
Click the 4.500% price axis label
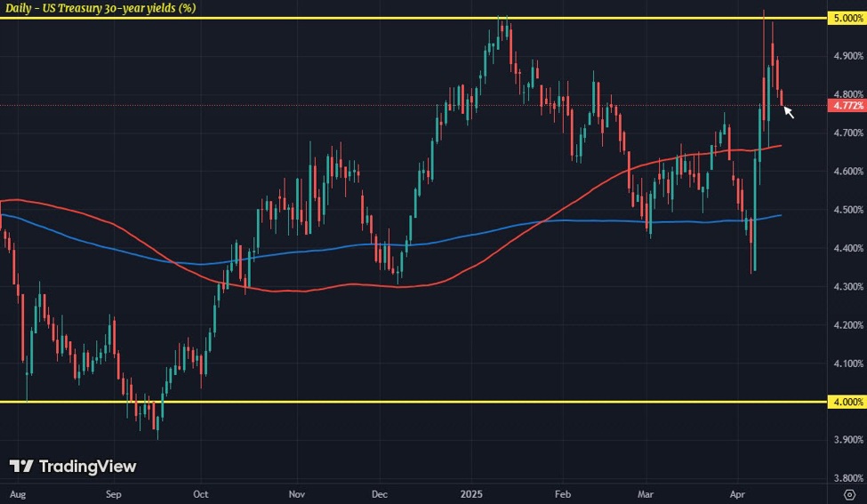pyautogui.click(x=846, y=210)
